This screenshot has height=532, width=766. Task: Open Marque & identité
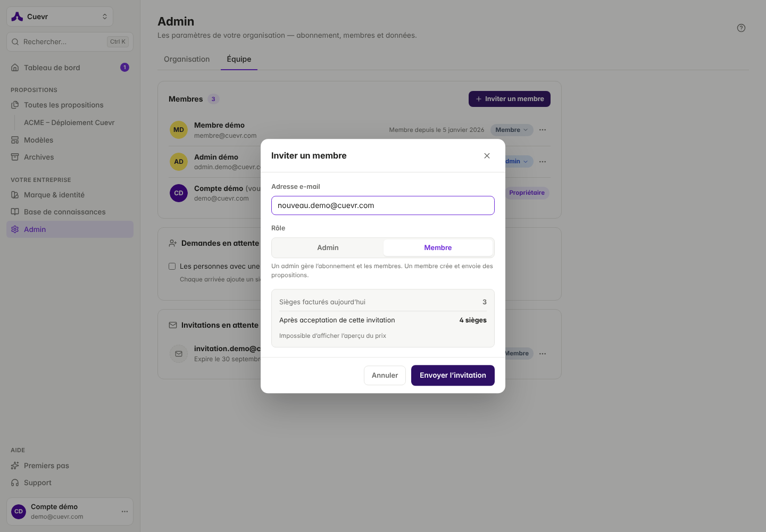click(x=70, y=195)
